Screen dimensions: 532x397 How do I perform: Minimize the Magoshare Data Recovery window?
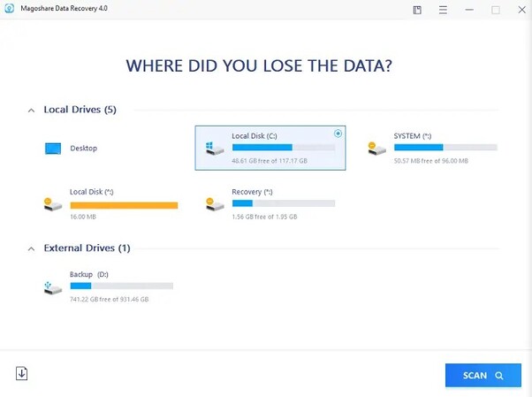click(469, 10)
